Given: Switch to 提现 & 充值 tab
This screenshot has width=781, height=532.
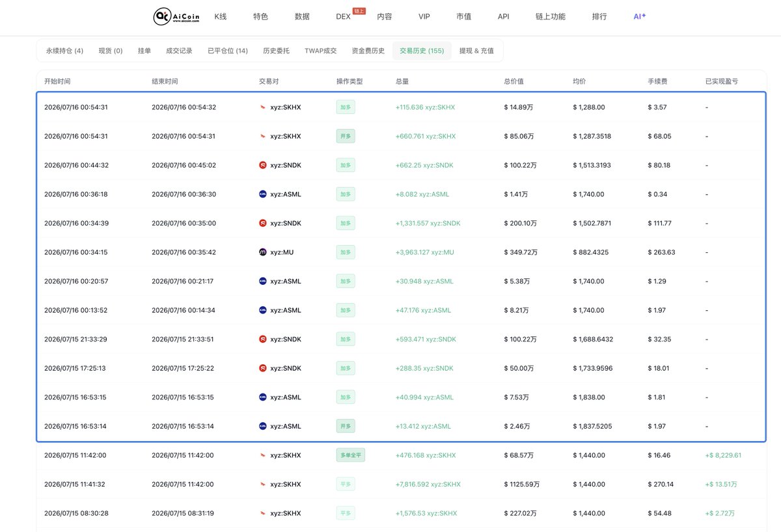Looking at the screenshot, I should pyautogui.click(x=476, y=51).
